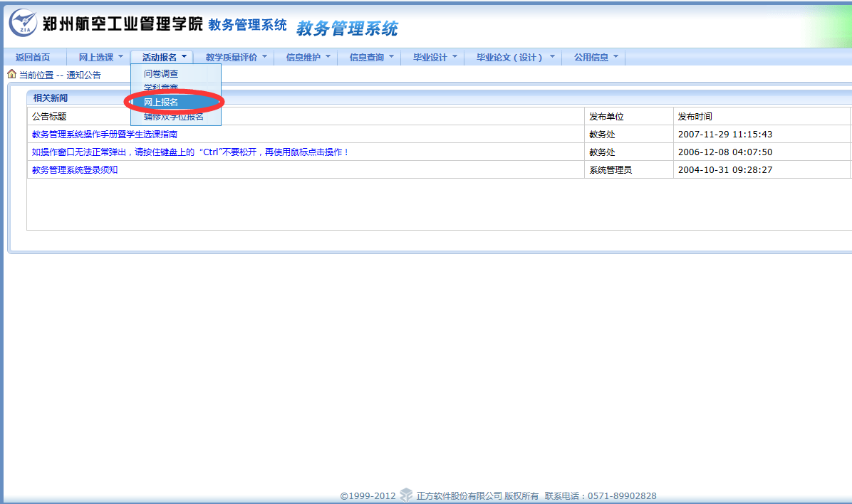852x504 pixels.
Task: Open the 教务管理系统登录须知 notice
Action: (75, 169)
